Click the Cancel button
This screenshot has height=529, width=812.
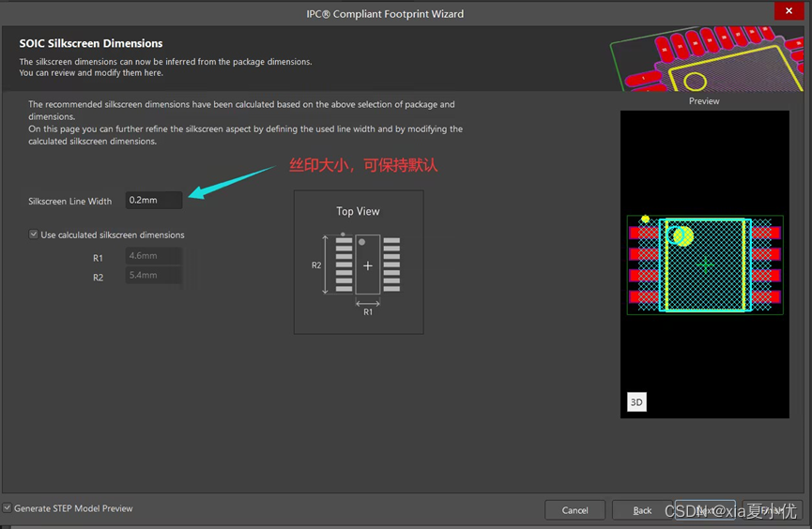coord(575,510)
